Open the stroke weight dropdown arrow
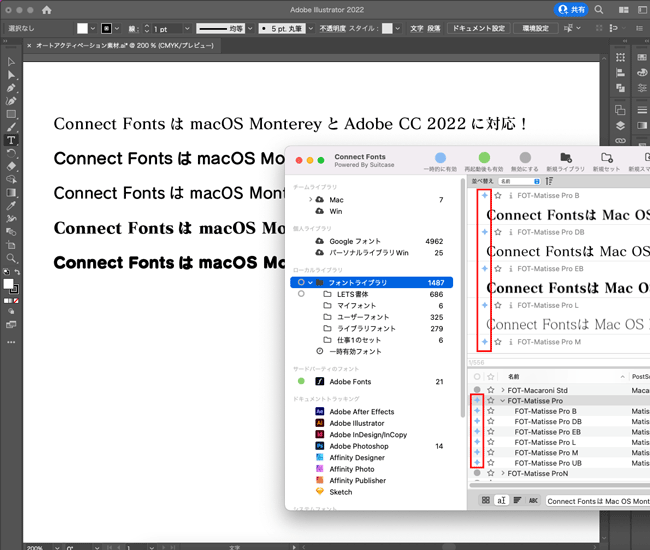The image size is (650, 550). click(187, 29)
